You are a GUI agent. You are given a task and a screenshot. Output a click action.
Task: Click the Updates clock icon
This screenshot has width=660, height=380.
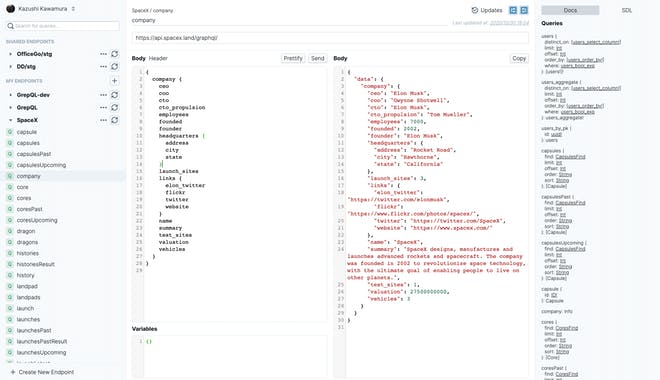pyautogui.click(x=475, y=10)
